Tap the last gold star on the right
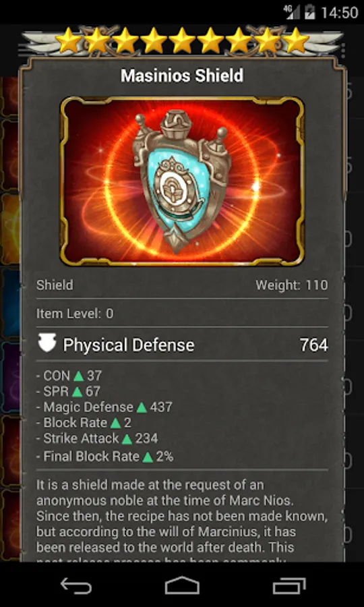This screenshot has width=364, height=607. pos(295,40)
